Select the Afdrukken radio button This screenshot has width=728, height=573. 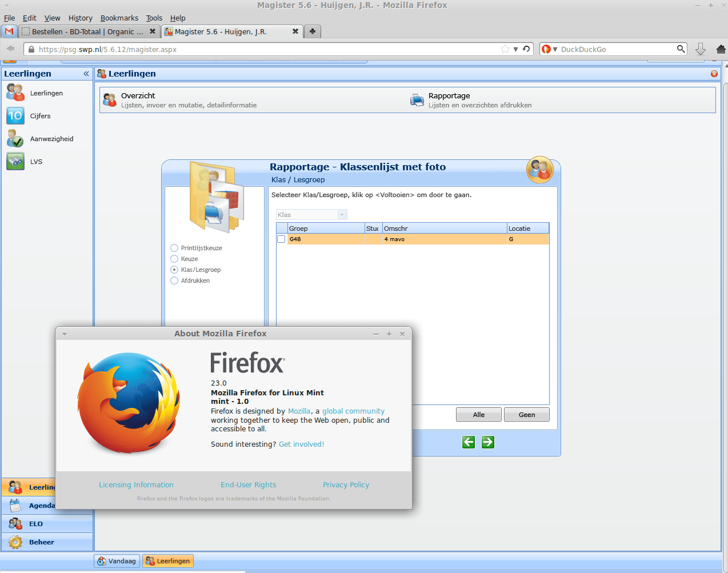(x=174, y=281)
